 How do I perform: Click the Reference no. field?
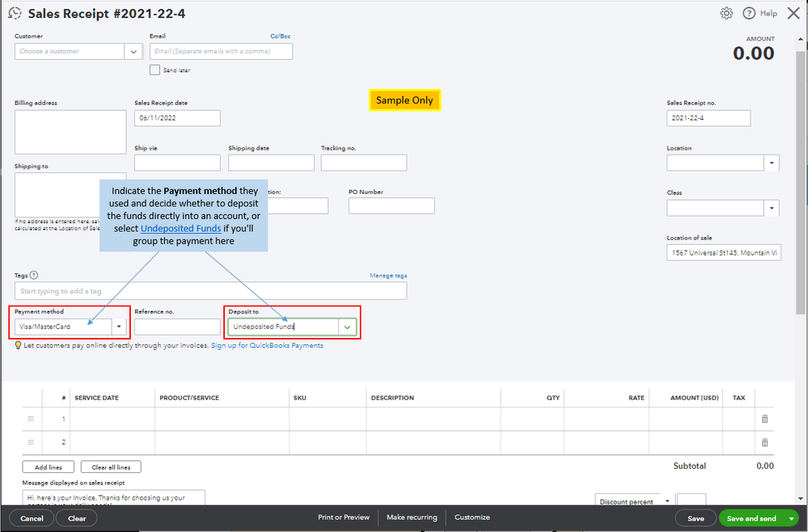pos(177,327)
